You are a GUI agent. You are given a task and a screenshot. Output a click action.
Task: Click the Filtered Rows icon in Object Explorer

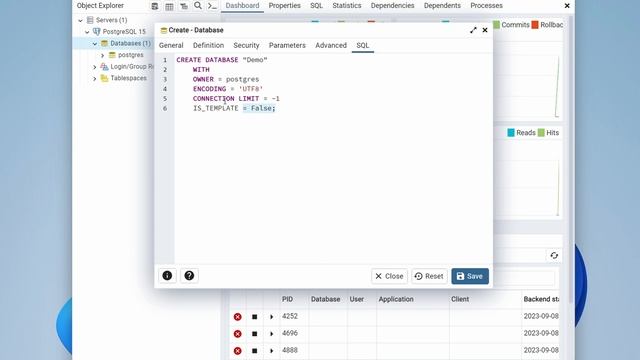click(184, 6)
